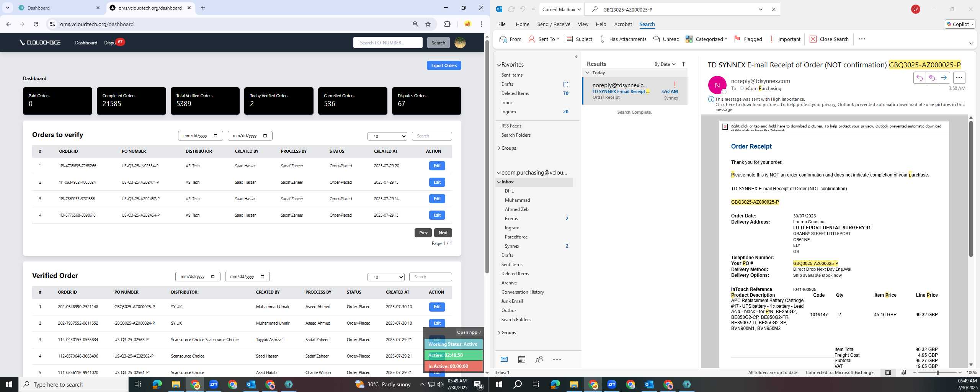The width and height of the screenshot is (980, 392).
Task: Open Zoom from the left taskbar
Action: [x=213, y=384]
